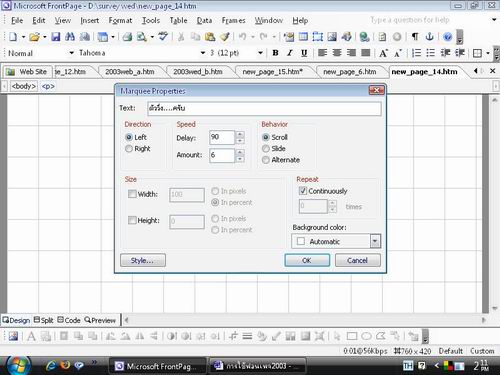Click the Cancel button
The height and width of the screenshot is (375, 500).
[x=357, y=260]
